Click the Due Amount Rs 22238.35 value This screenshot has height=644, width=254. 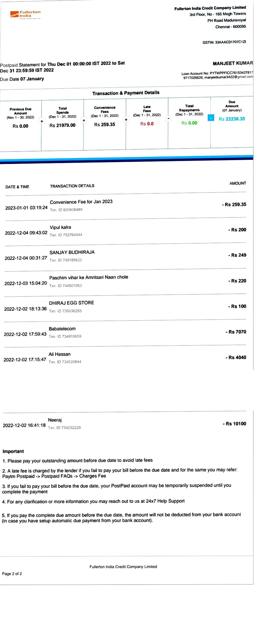(232, 119)
